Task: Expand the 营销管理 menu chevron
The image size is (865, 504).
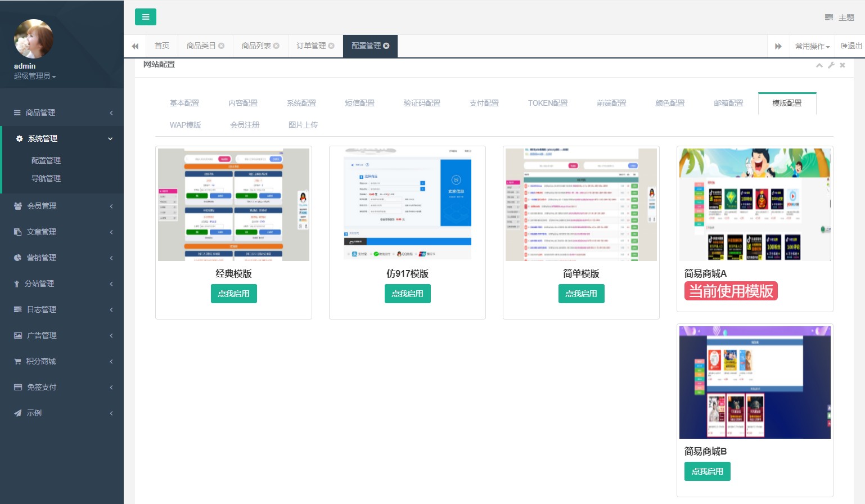Action: coord(111,258)
